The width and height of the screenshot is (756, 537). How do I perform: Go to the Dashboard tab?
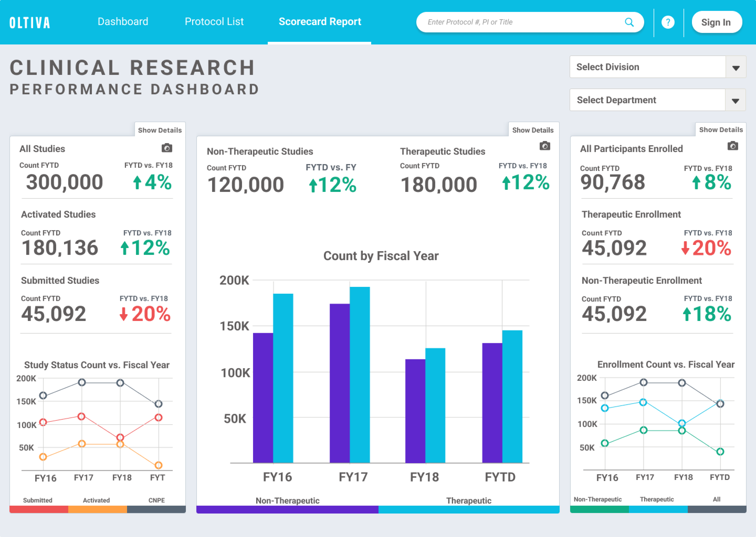click(123, 21)
